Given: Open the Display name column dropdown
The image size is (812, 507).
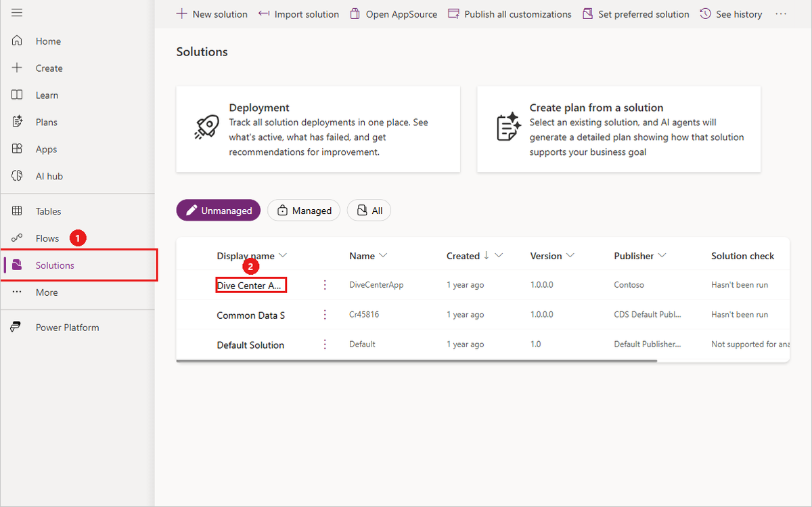Looking at the screenshot, I should coord(284,255).
